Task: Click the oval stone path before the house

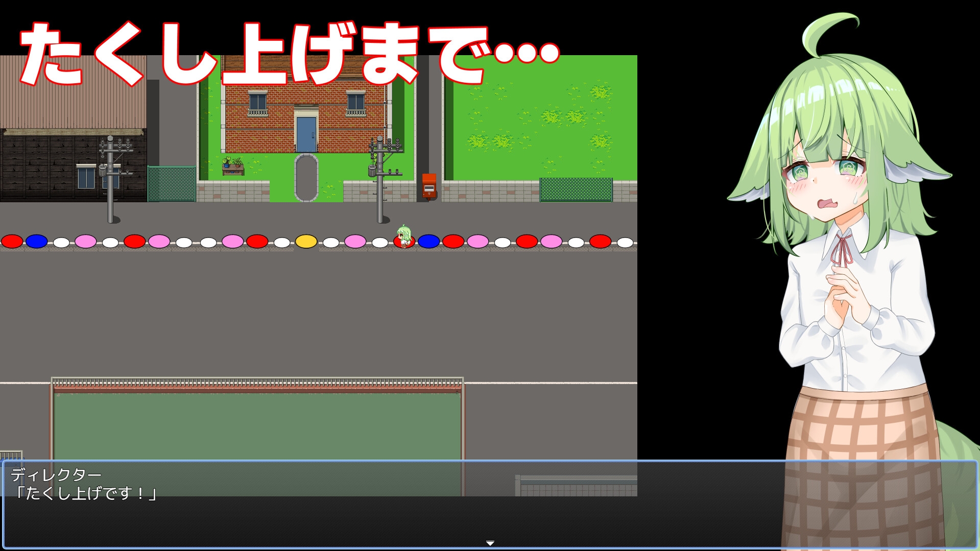Action: [306, 178]
